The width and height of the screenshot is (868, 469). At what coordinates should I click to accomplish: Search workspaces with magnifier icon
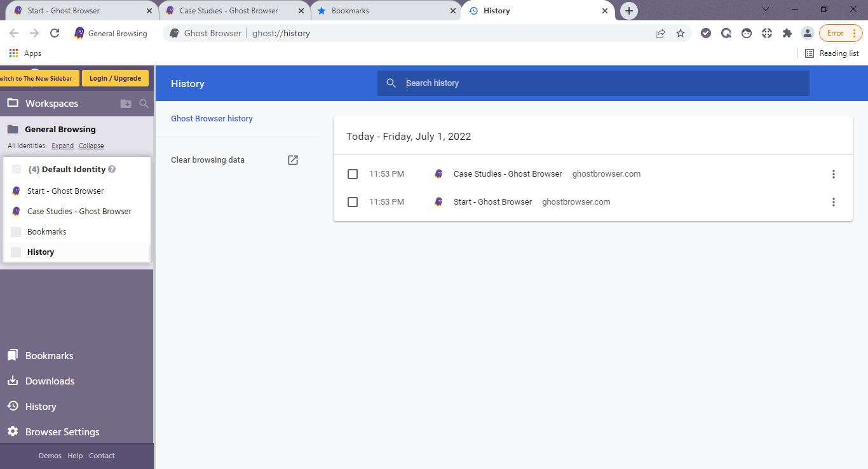(x=144, y=104)
